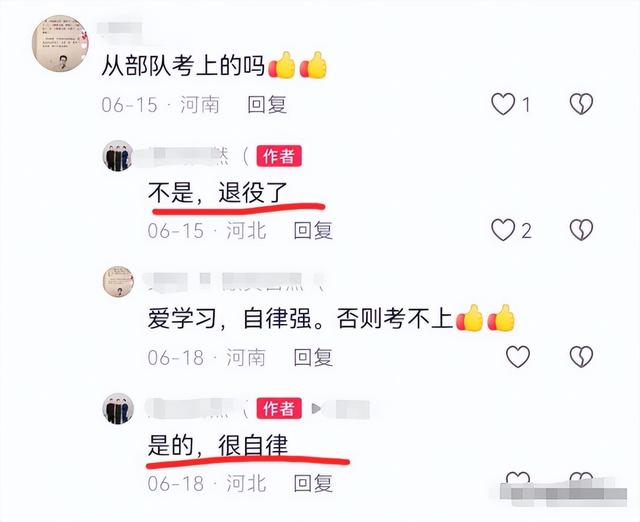Like the comment 从部队考上的吗
This screenshot has height=522, width=640.
(503, 104)
